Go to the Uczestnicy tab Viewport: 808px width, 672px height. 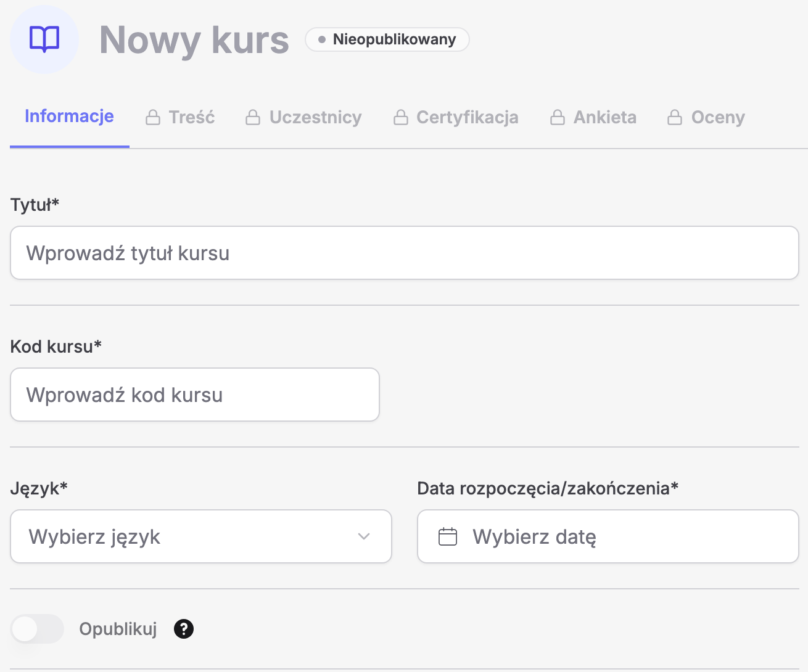coord(303,117)
